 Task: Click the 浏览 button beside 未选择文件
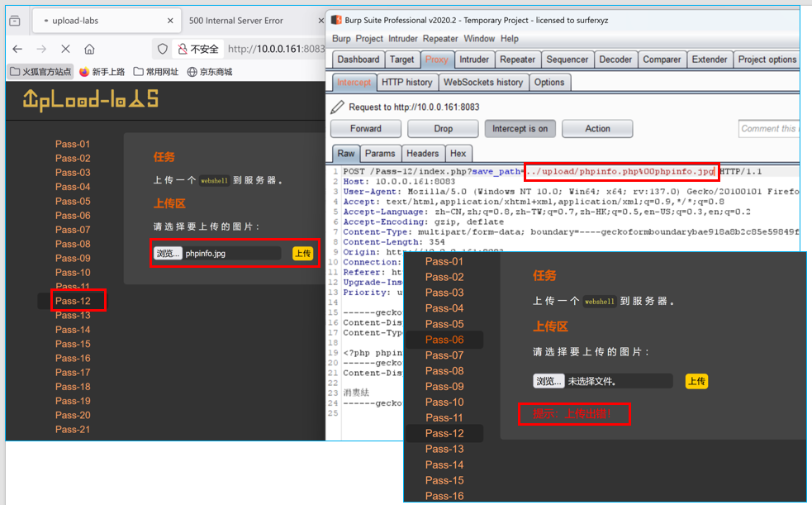pos(548,381)
